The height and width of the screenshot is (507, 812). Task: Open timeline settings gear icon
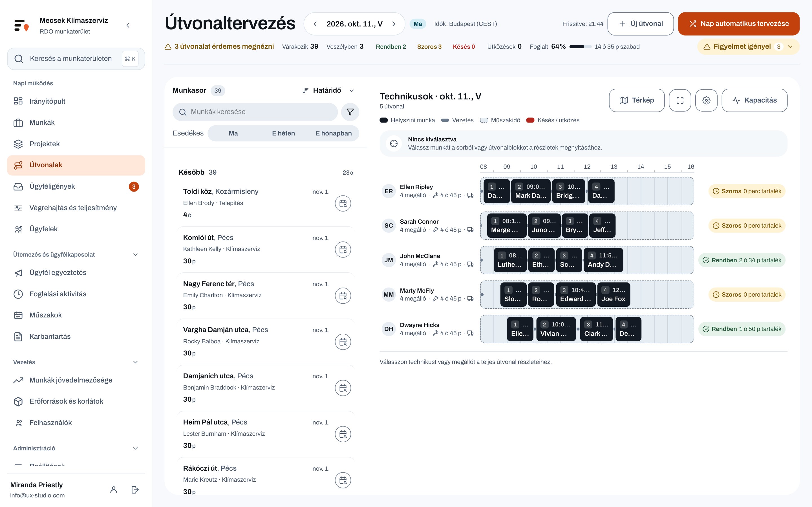tap(706, 100)
